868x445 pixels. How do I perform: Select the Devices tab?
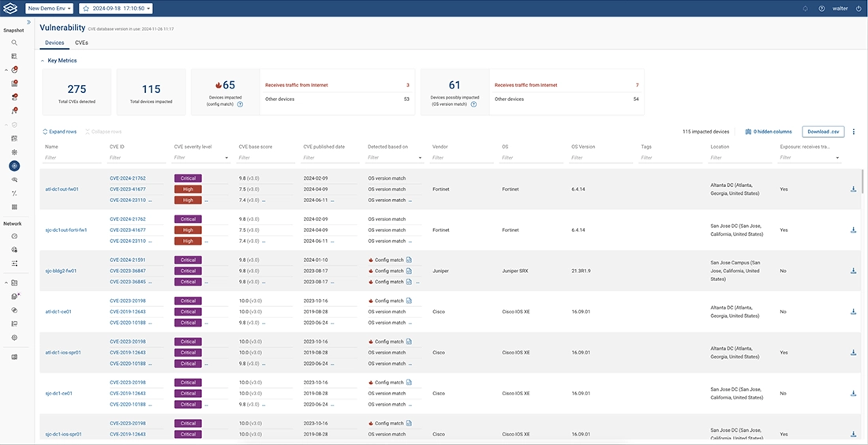click(54, 43)
